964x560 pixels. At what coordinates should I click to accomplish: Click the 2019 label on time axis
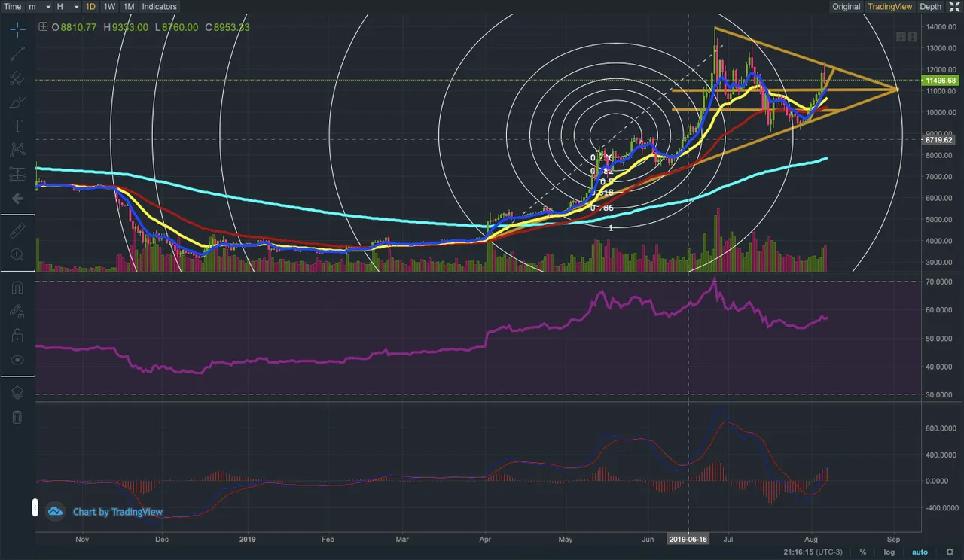(248, 539)
